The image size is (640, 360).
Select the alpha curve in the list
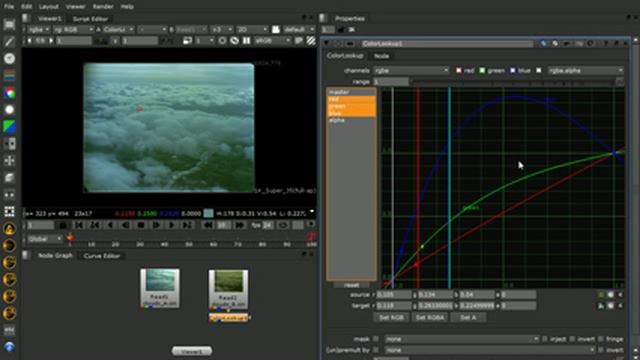[351, 120]
